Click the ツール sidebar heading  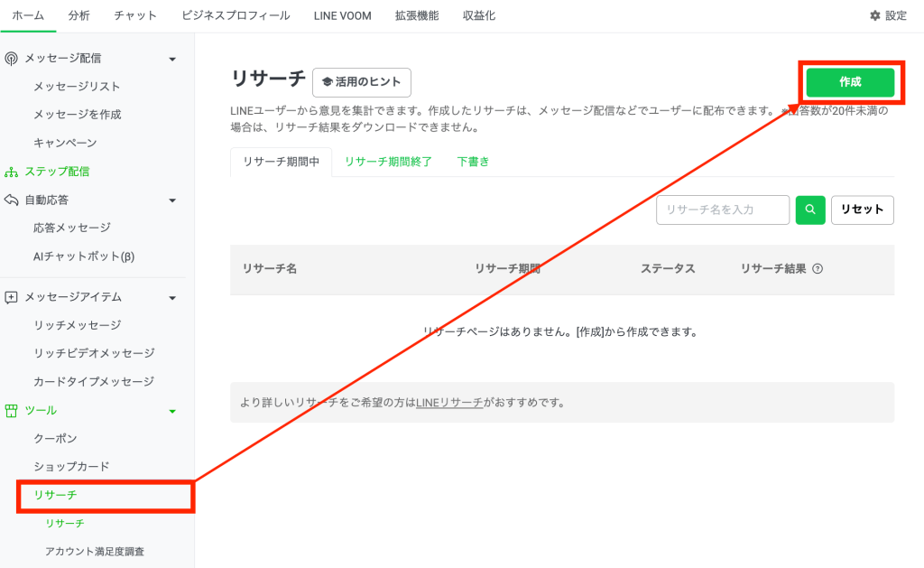[x=41, y=411]
